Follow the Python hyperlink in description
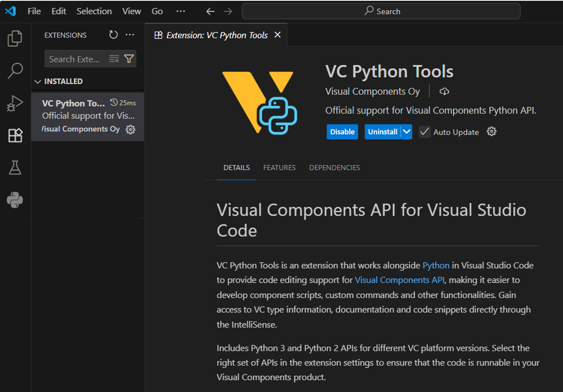 coord(436,265)
